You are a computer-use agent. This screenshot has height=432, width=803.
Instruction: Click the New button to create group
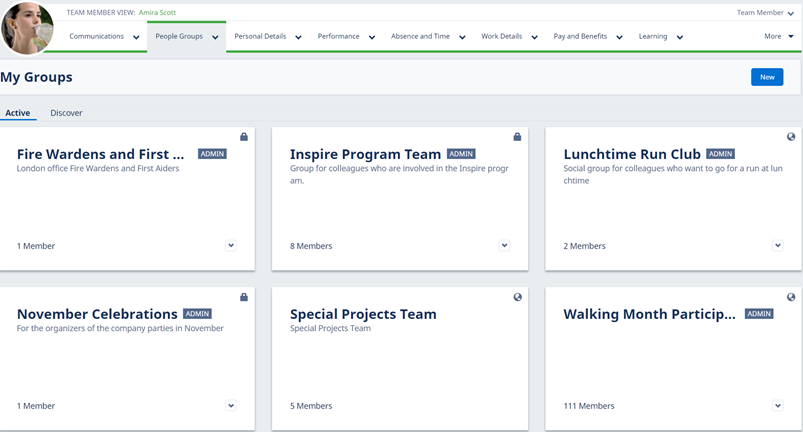767,77
